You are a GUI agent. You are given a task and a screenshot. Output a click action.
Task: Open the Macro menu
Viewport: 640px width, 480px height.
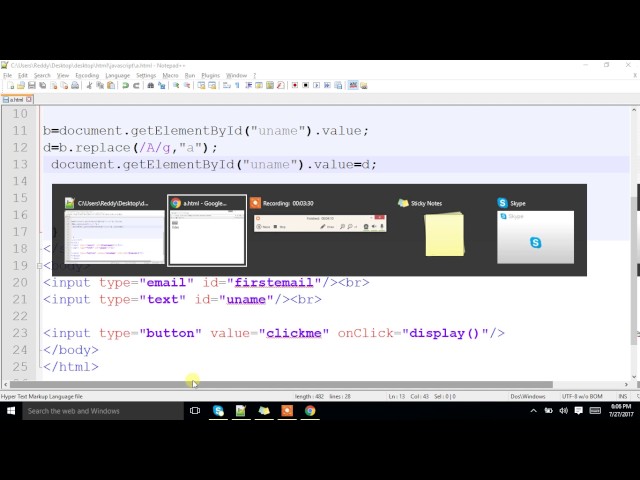click(171, 75)
